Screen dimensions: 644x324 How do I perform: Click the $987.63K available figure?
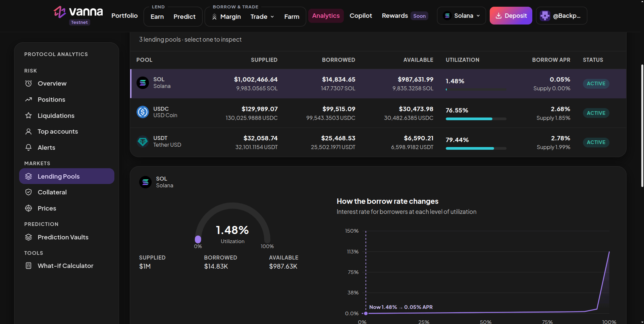click(x=283, y=266)
